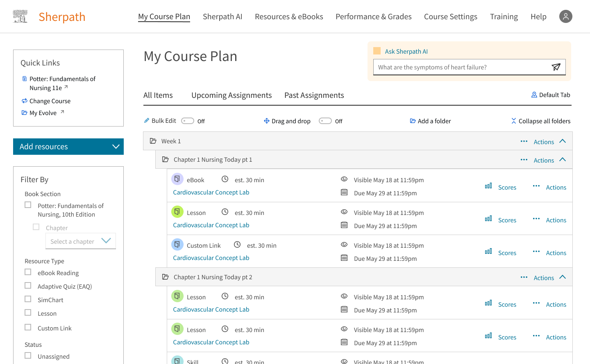Collapse the Chapter 1 Nursing Today pt 2 chevron

click(563, 277)
